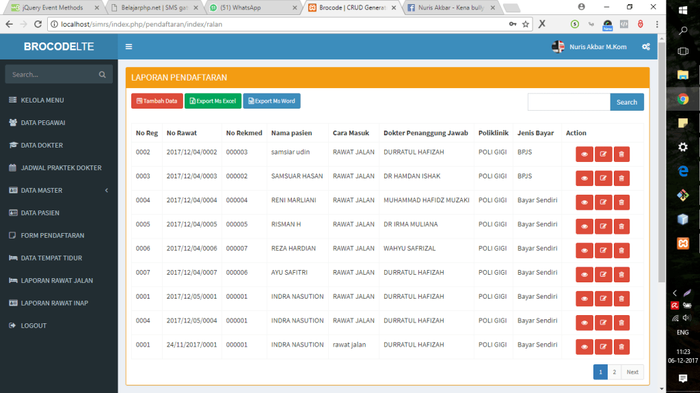
Task: Open DATA DOKTER in sidebar
Action: [x=59, y=145]
